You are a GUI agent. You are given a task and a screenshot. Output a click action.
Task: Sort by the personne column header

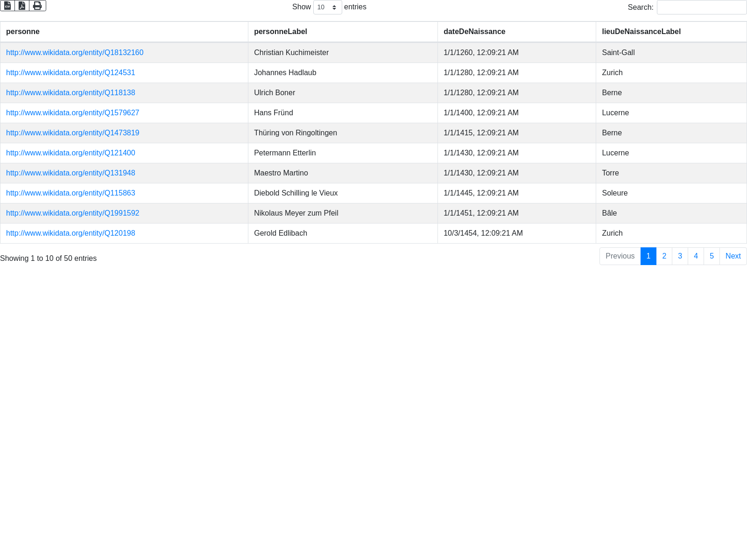(23, 32)
